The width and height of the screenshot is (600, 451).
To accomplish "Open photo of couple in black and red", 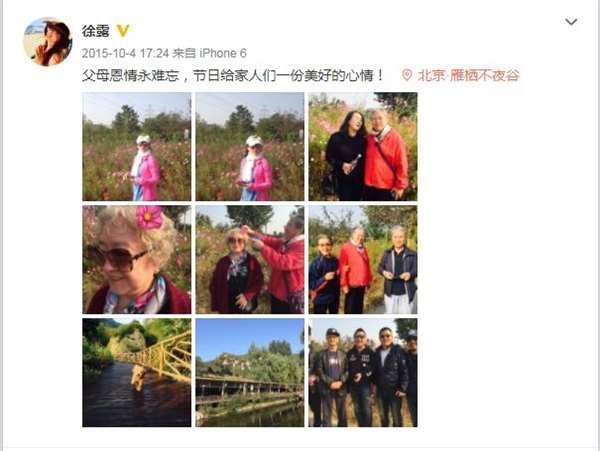I will click(x=363, y=147).
